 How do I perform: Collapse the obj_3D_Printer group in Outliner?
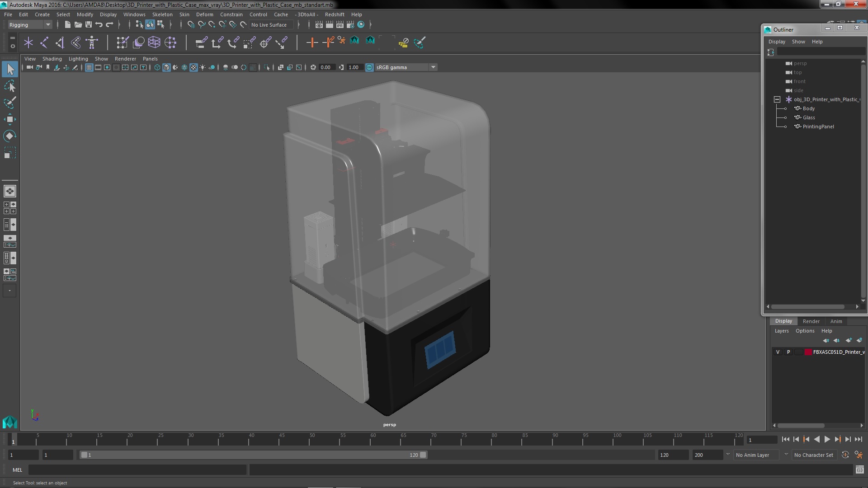click(777, 99)
